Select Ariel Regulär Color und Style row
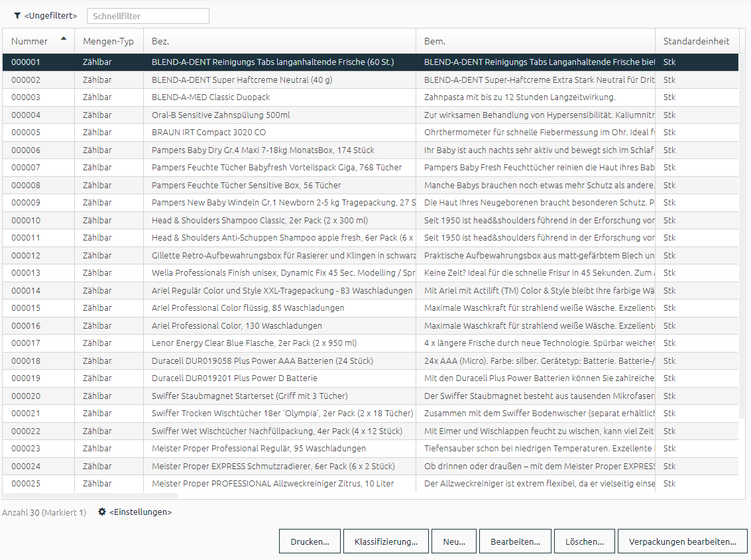This screenshot has height=560, width=751. [371, 290]
